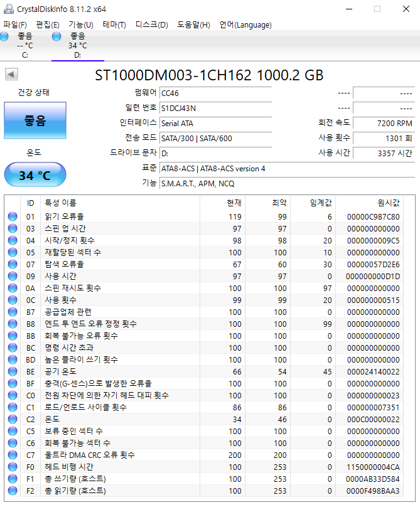The image size is (420, 505).
Task: Click the status orb for 총 읽기량 (호스트)
Action: [13, 491]
